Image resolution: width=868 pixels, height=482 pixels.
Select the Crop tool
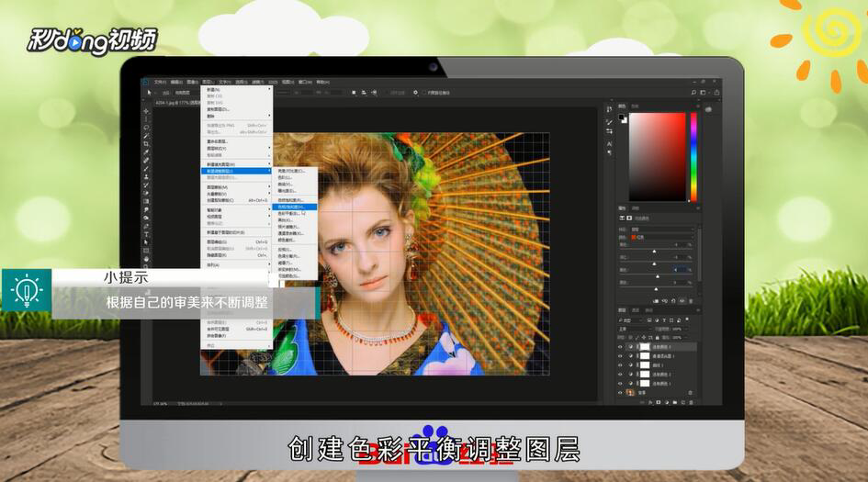pyautogui.click(x=146, y=144)
